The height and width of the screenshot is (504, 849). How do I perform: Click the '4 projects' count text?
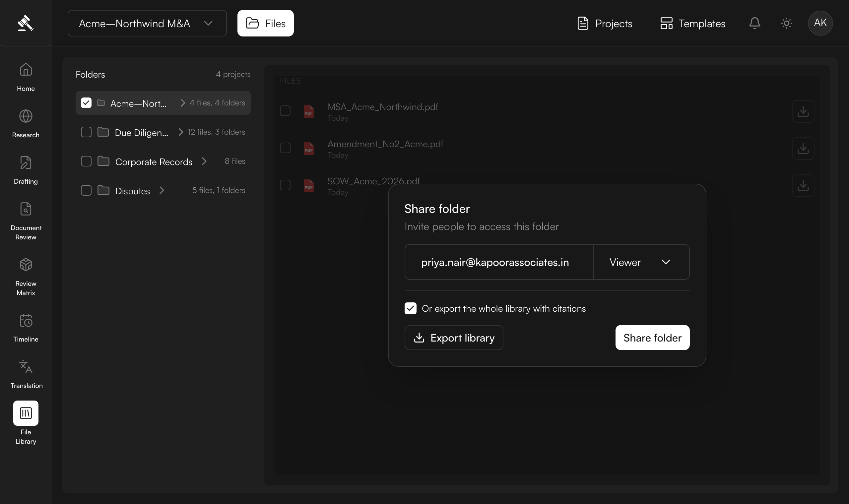tap(233, 74)
